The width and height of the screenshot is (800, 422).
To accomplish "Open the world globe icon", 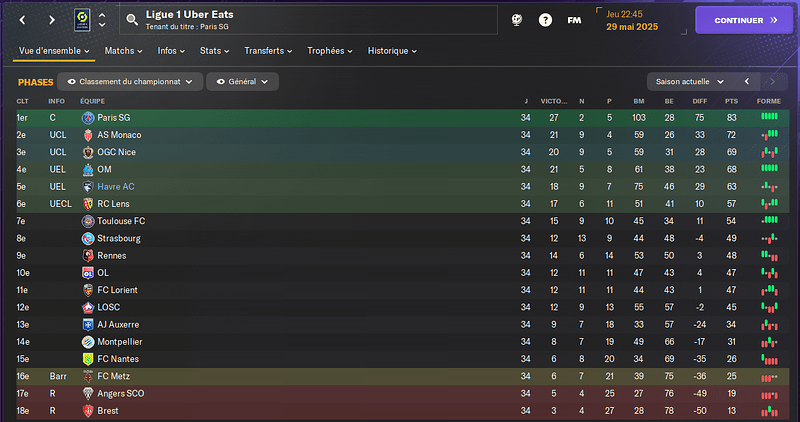I will point(517,20).
